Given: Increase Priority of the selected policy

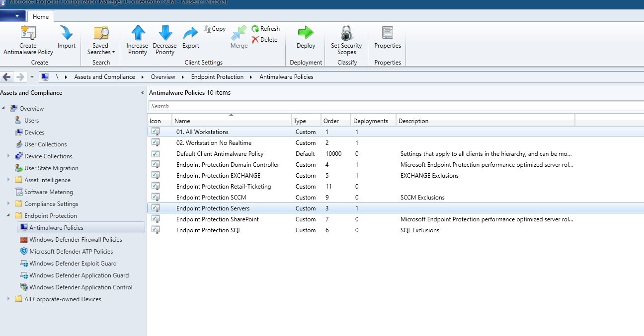Looking at the screenshot, I should [137, 40].
